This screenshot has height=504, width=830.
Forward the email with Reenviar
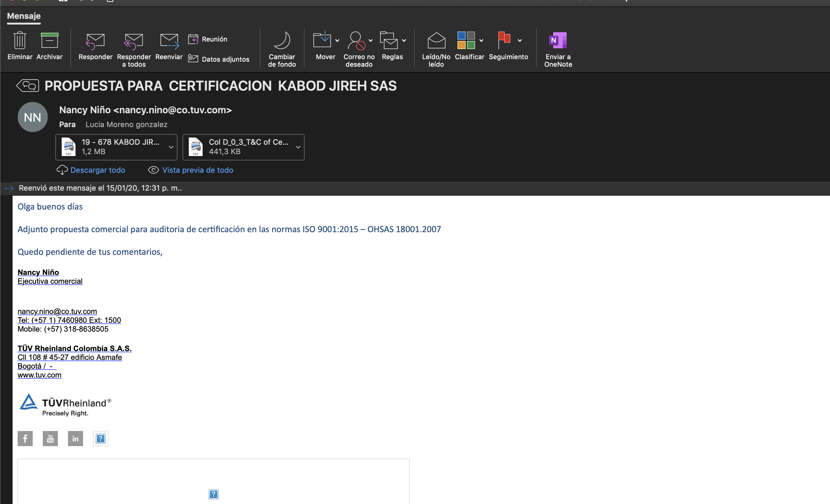point(169,42)
